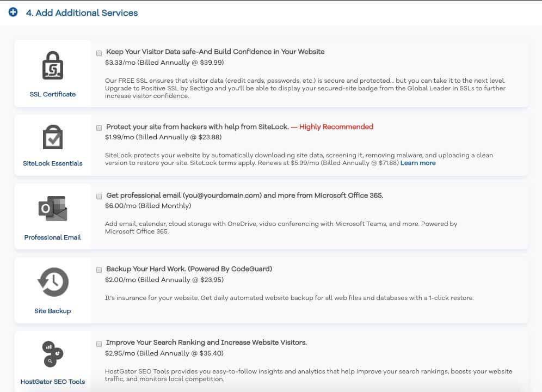Viewport: 542px width, 392px height.
Task: Click the SiteLock Essentials checkmark bag icon
Action: 53,137
